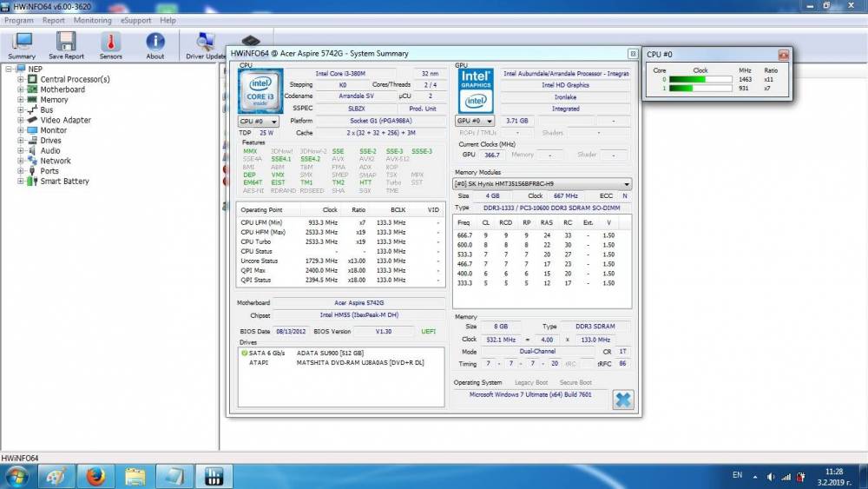Select Motherboard tree node
Viewport: 868px width, 489px height.
[x=62, y=89]
